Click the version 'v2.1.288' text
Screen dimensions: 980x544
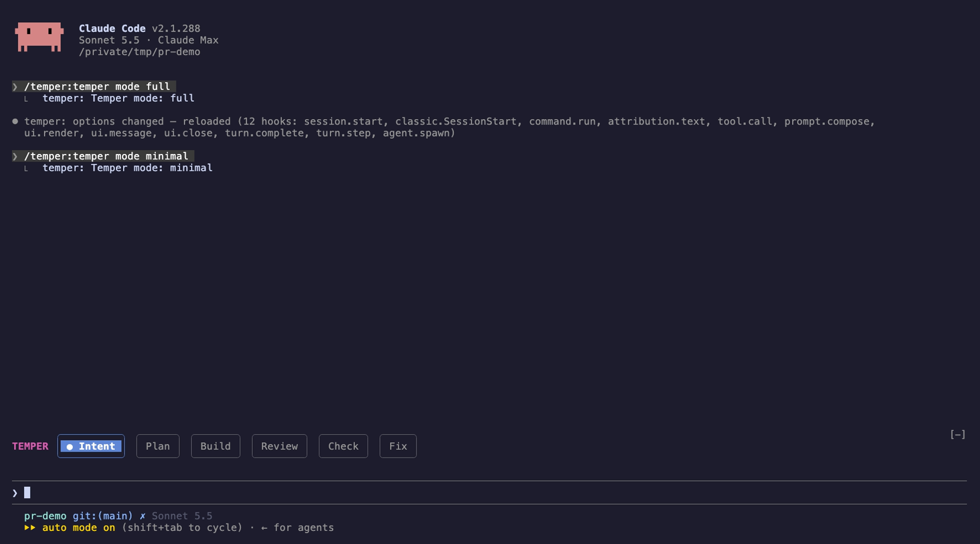(176, 28)
